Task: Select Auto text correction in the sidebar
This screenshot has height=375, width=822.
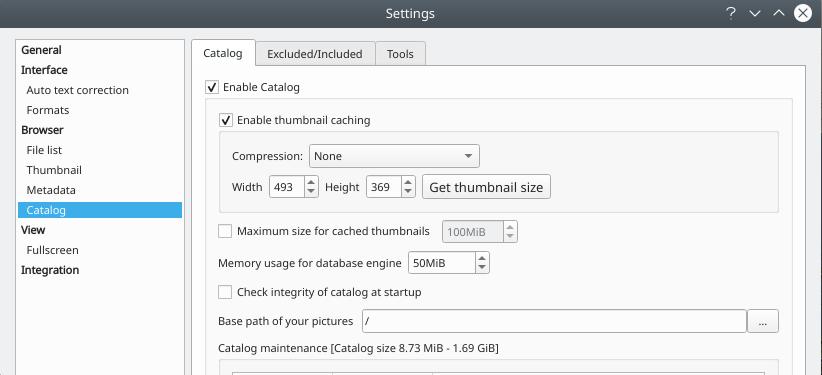Action: [78, 90]
